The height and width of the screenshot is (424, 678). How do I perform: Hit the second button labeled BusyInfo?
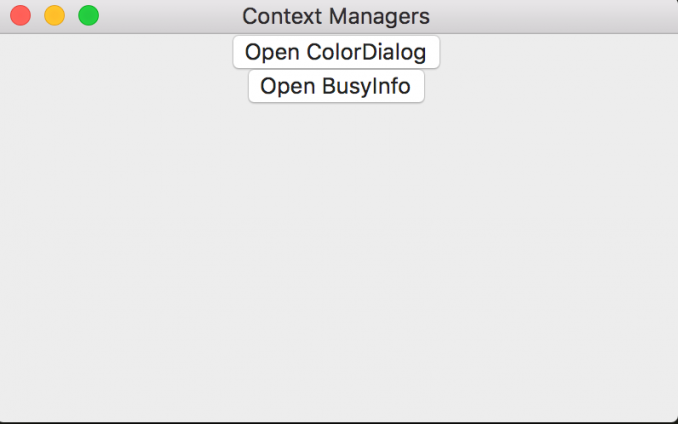click(336, 86)
